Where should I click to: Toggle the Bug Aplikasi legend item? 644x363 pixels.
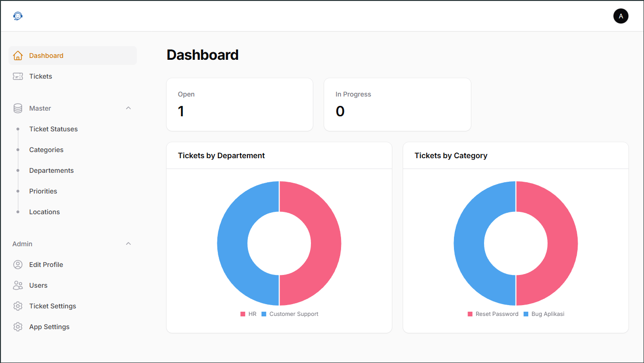coord(544,314)
